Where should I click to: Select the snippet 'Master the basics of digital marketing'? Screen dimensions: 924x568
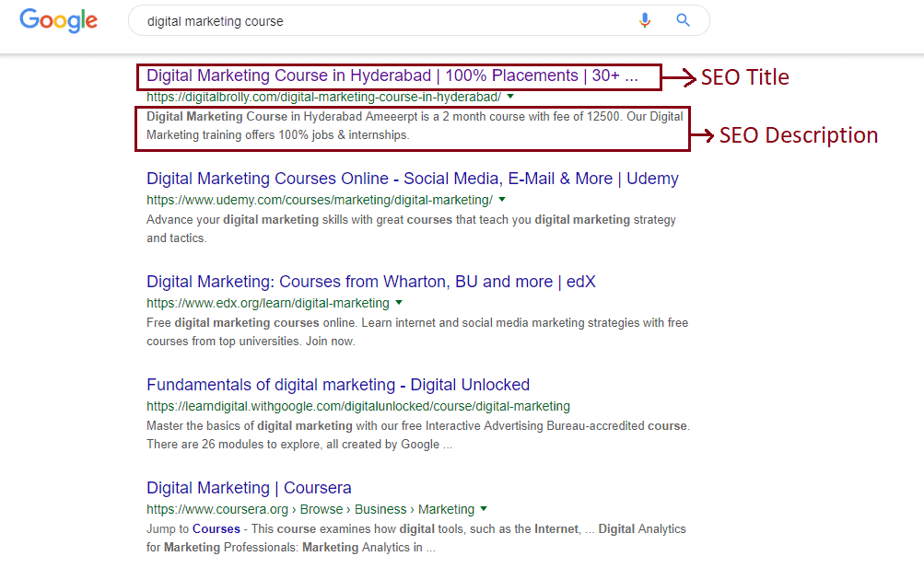[418, 435]
